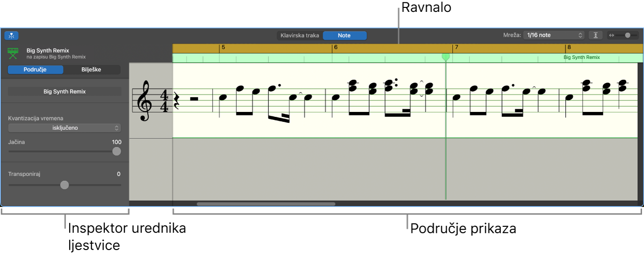Select the half rest in first bar

(194, 99)
